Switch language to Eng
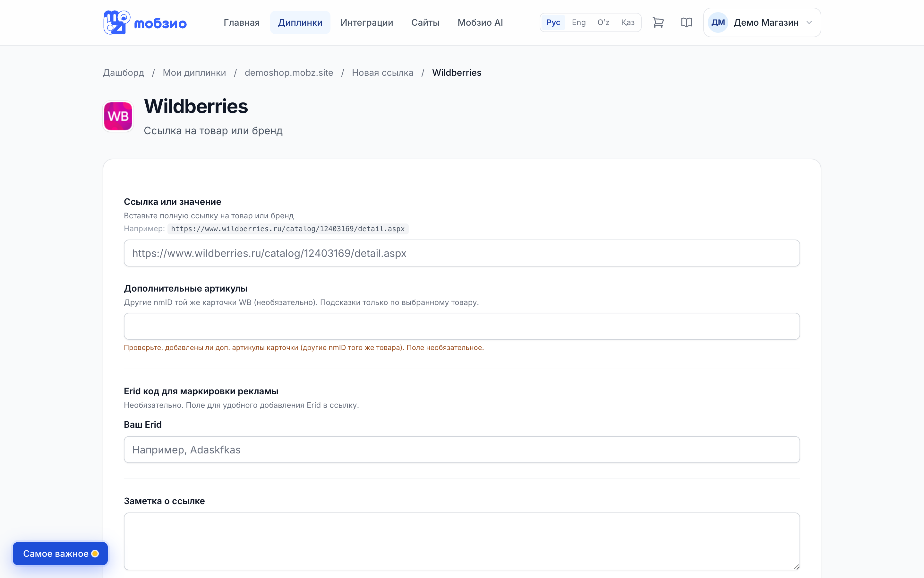This screenshot has height=578, width=924. pos(578,22)
